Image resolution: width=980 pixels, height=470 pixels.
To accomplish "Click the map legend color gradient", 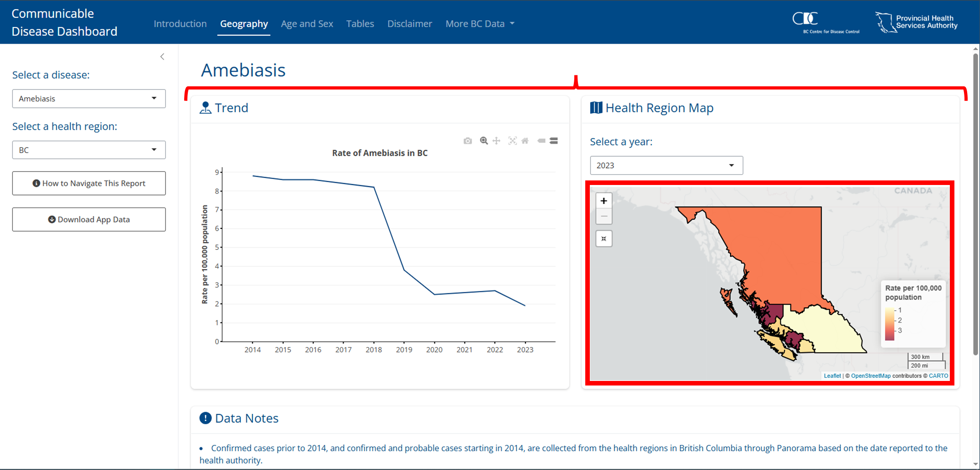I will point(890,324).
